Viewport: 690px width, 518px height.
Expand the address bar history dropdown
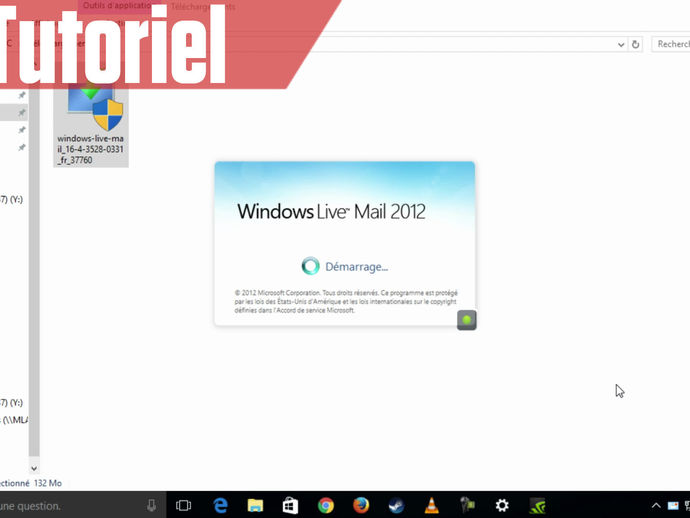click(621, 44)
